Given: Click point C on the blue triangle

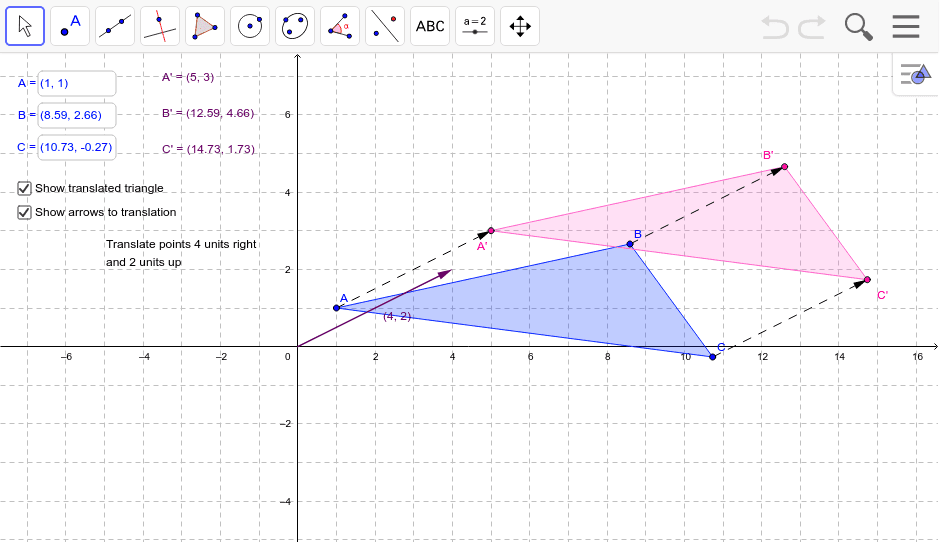Looking at the screenshot, I should 713,357.
